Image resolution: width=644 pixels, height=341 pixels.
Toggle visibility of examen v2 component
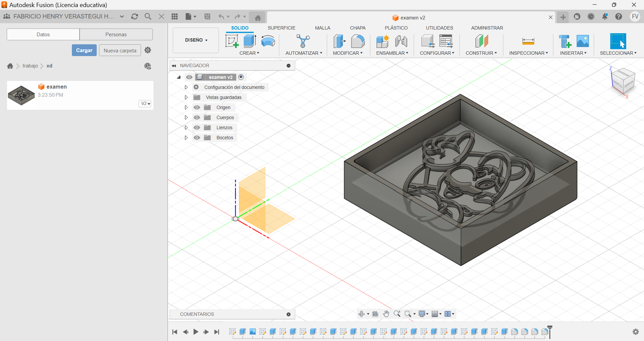189,77
